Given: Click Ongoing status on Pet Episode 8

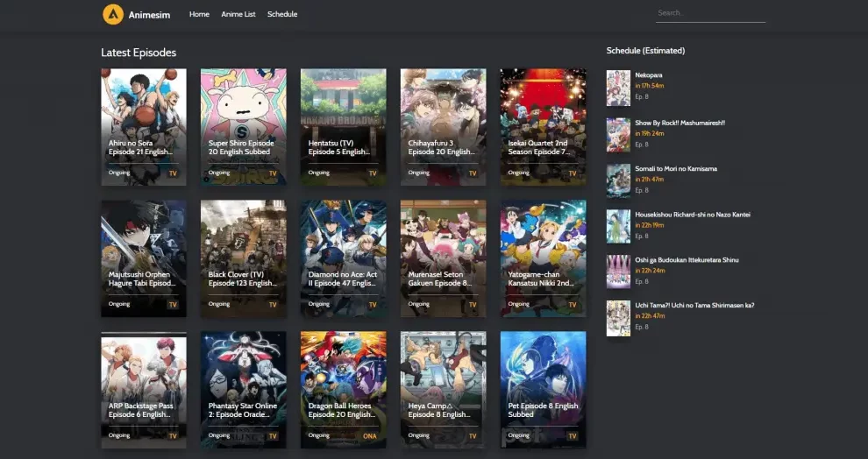Looking at the screenshot, I should pos(519,435).
